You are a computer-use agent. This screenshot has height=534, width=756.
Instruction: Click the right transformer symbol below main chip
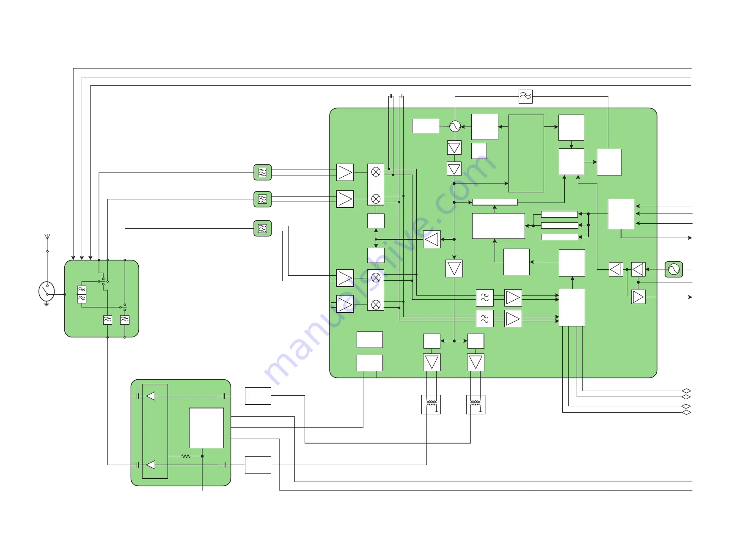(476, 405)
